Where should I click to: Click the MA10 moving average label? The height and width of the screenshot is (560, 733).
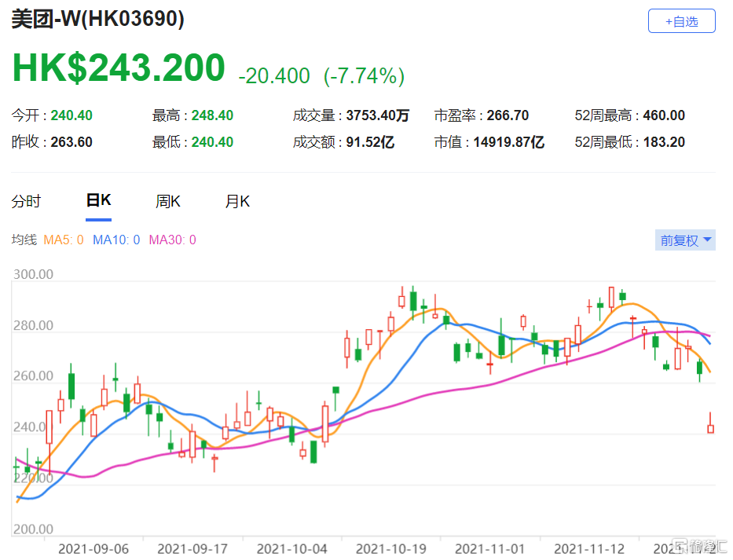point(116,240)
